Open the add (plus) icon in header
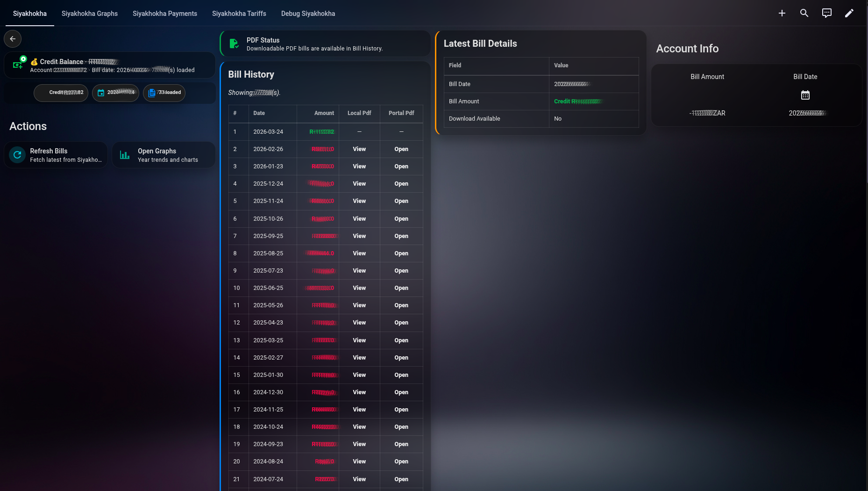 tap(782, 13)
